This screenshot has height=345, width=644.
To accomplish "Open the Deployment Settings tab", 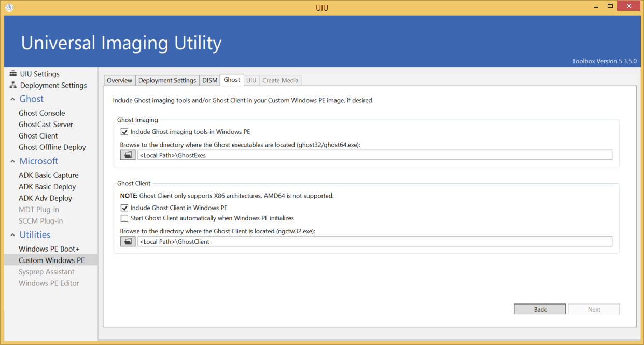I will point(167,80).
